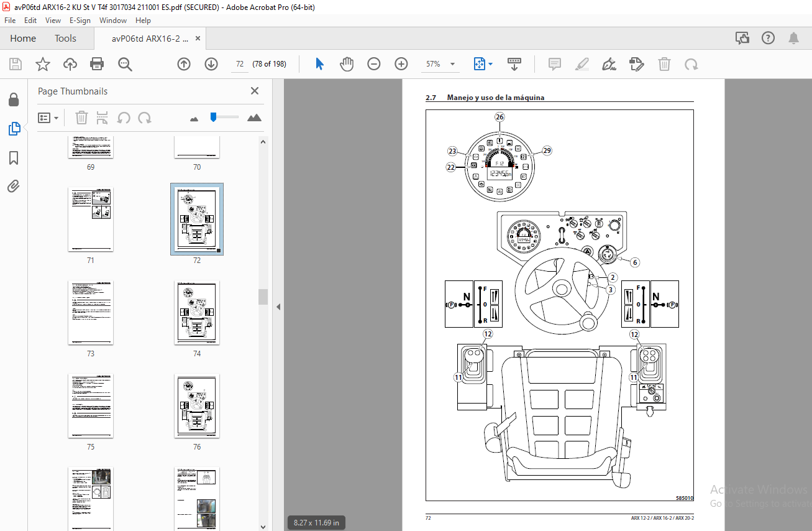Click the thumbnails scrollbar down arrow
Viewport: 812px width, 531px height.
tap(263, 527)
